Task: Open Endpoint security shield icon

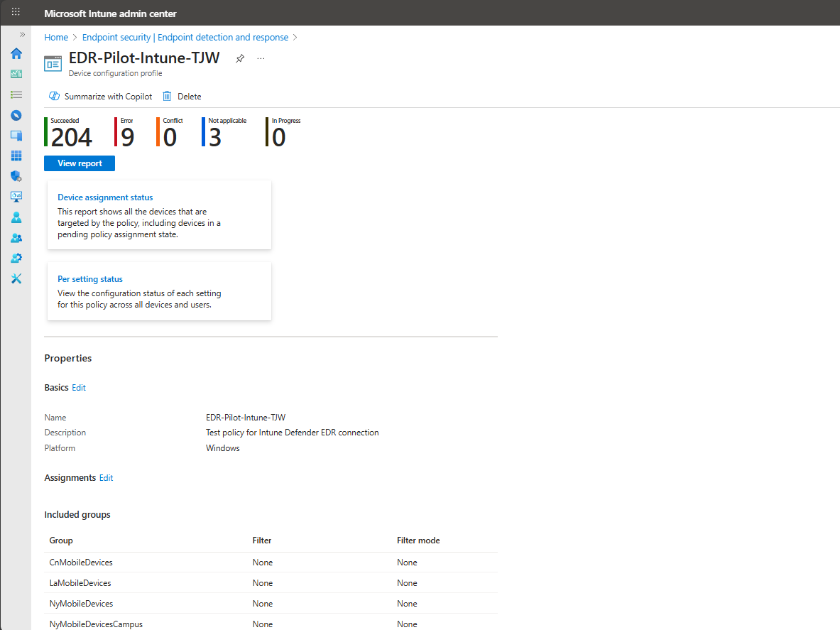Action: 16,176
